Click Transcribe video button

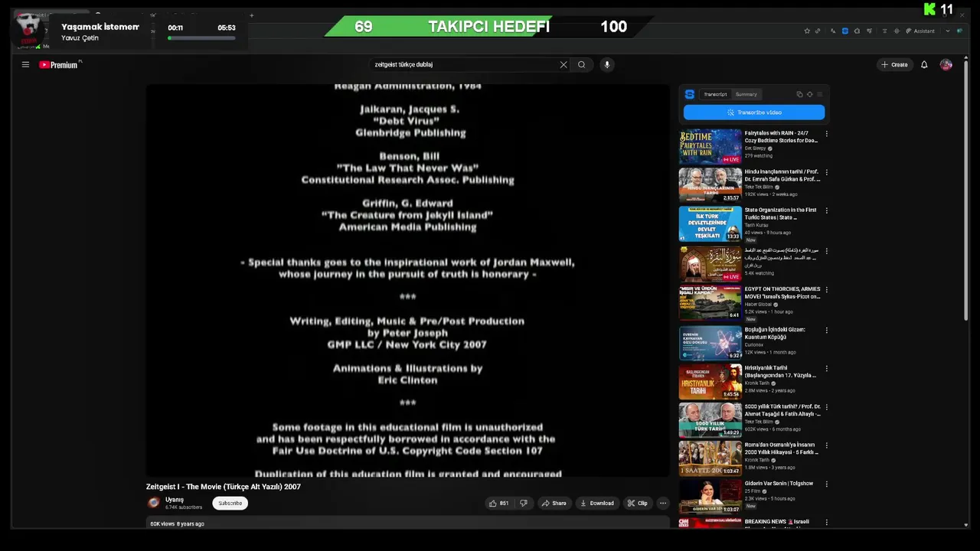pos(754,112)
